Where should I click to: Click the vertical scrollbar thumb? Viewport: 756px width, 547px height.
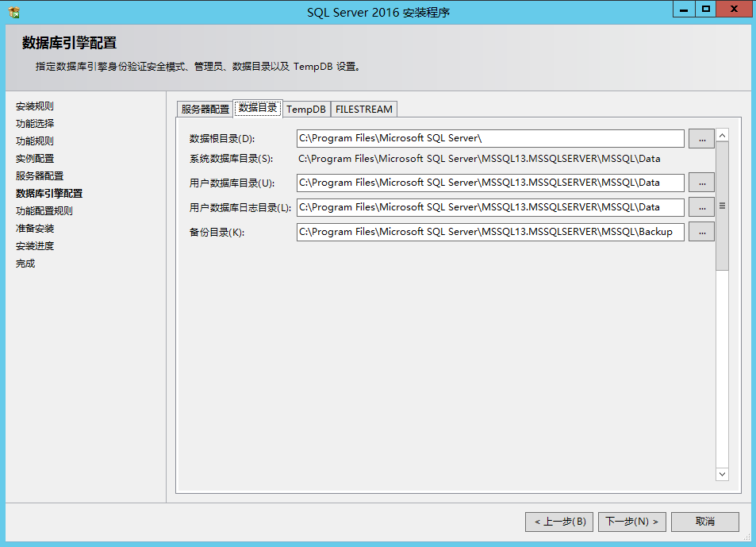point(722,206)
